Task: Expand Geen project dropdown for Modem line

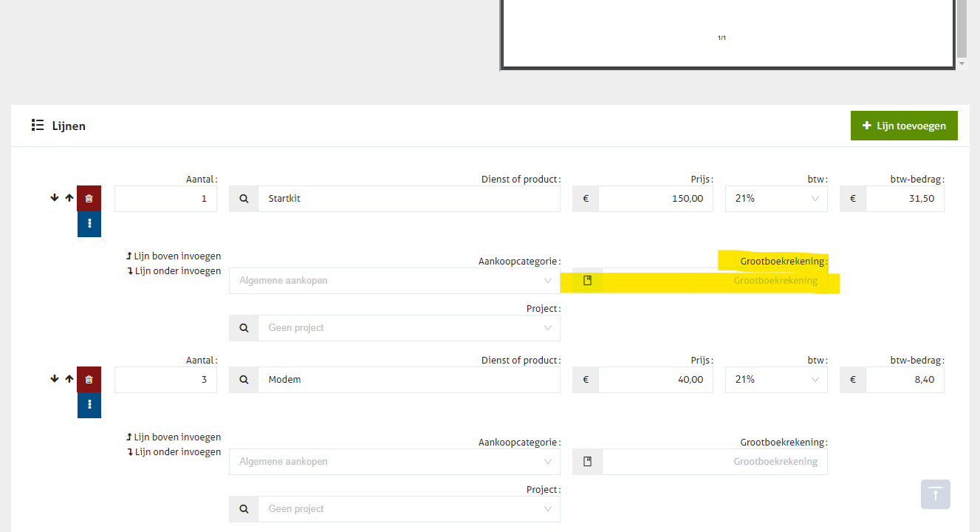Action: (408, 509)
